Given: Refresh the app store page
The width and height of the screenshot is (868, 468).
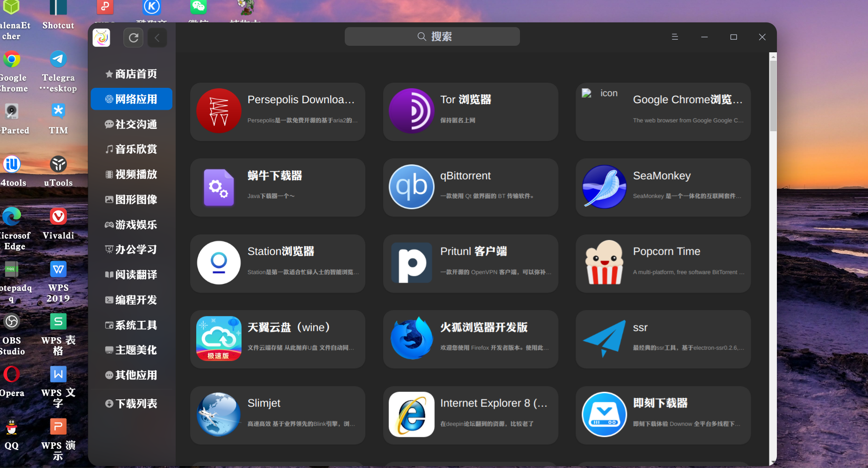Looking at the screenshot, I should tap(133, 37).
